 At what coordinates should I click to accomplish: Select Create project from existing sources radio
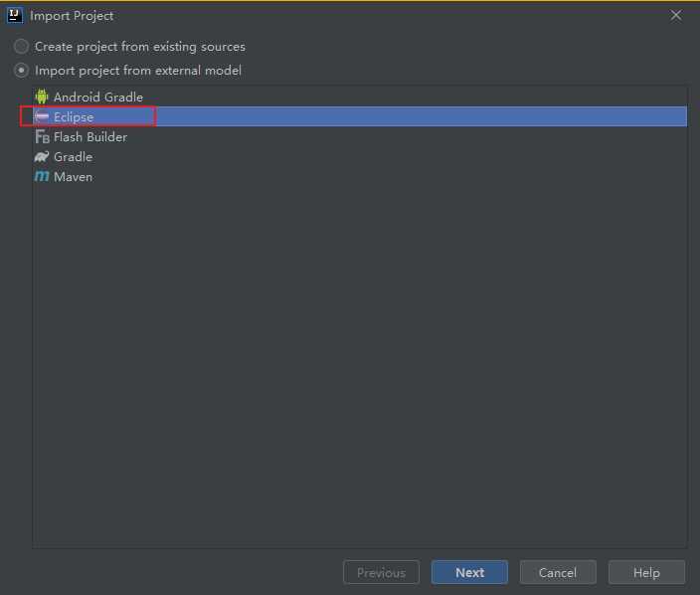(22, 47)
